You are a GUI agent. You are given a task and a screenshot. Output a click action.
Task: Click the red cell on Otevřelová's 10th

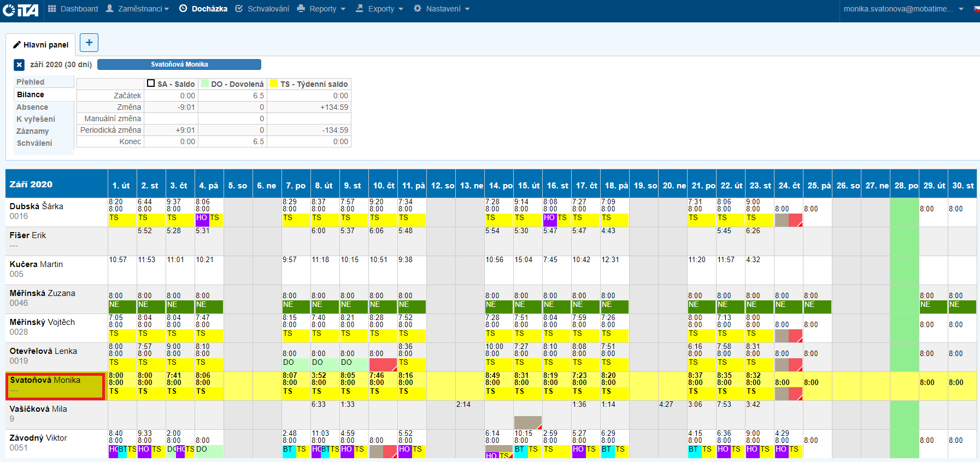click(383, 364)
